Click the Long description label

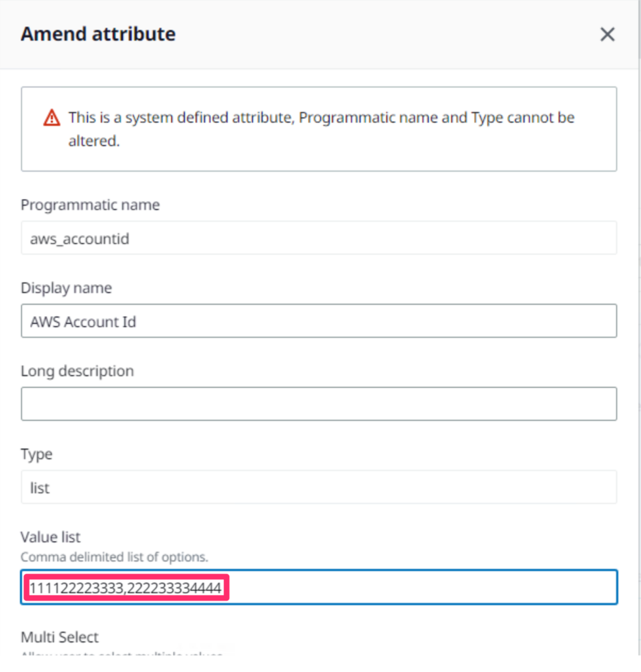(77, 370)
